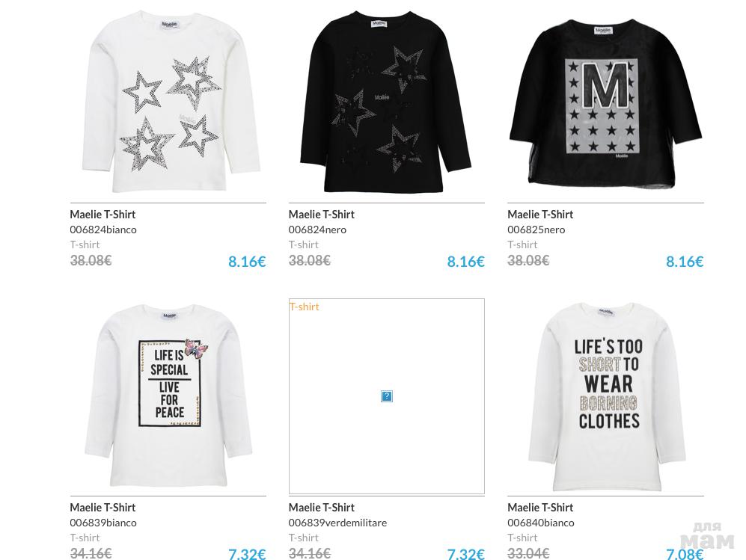
Task: Click T-shirt category under 006825nero
Action: [522, 244]
